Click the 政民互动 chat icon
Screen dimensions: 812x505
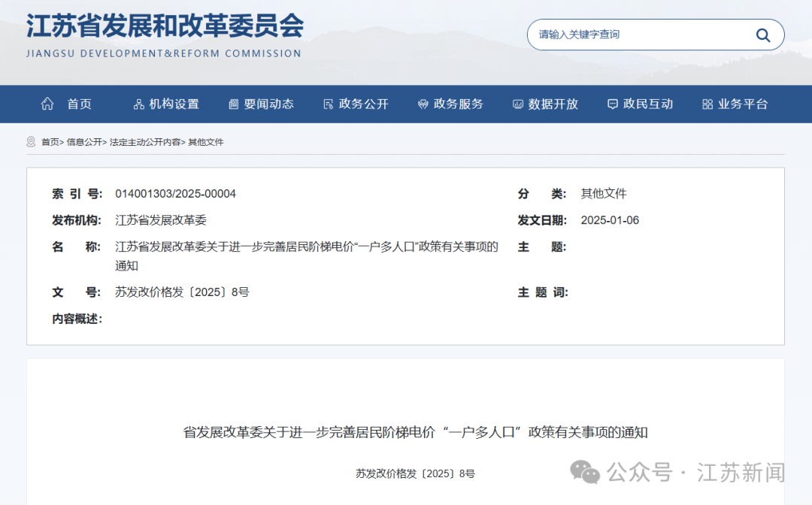[x=612, y=104]
